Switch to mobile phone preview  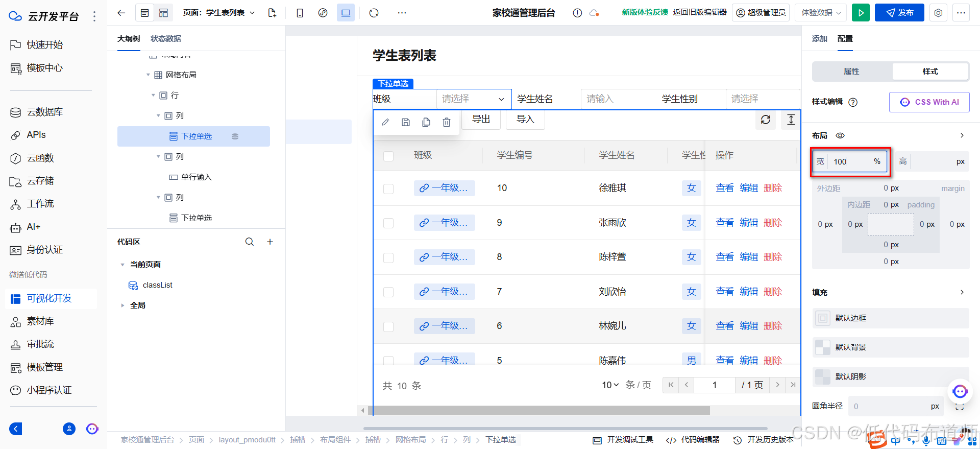300,13
